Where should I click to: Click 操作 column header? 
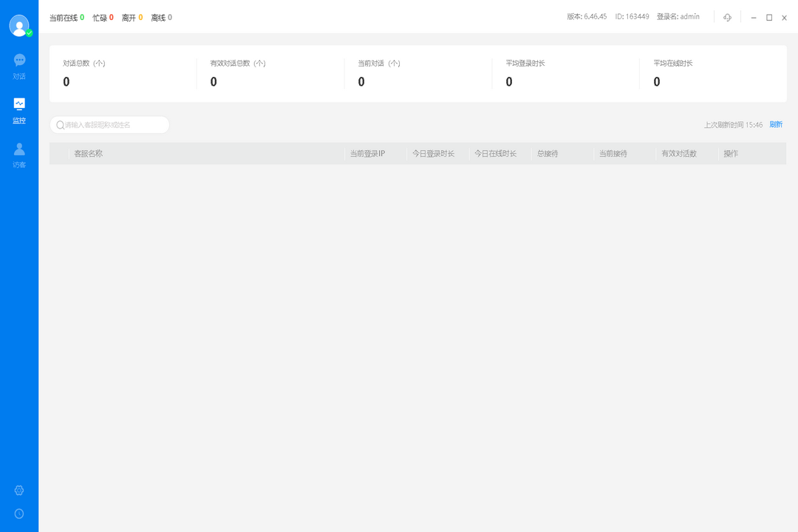[x=731, y=154]
